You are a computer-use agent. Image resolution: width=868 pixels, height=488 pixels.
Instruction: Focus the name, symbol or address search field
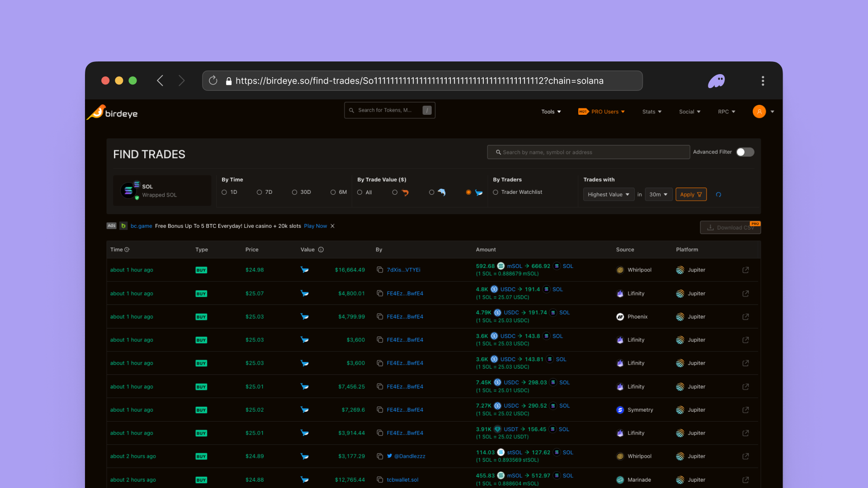point(588,152)
